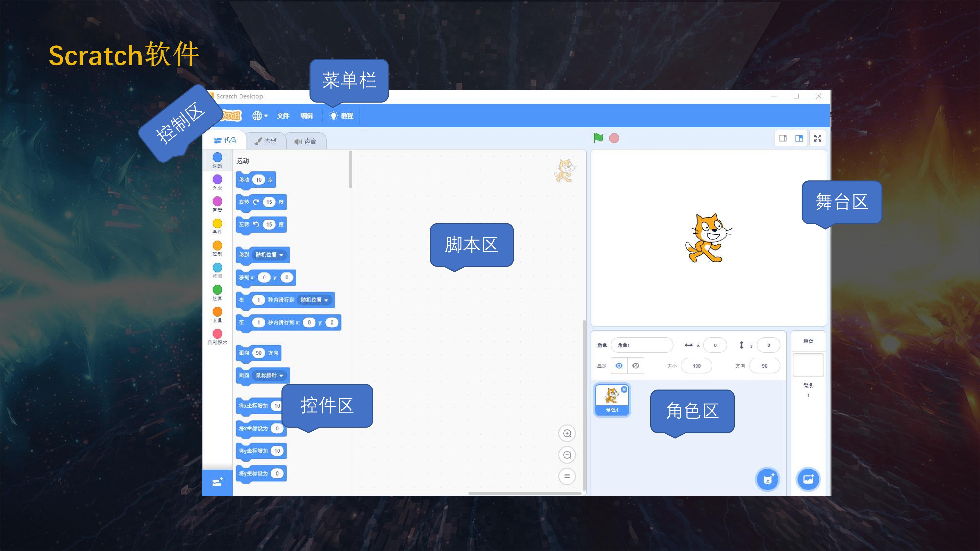Open the 教程 tutorials button
Image resolution: width=980 pixels, height=551 pixels.
[341, 116]
